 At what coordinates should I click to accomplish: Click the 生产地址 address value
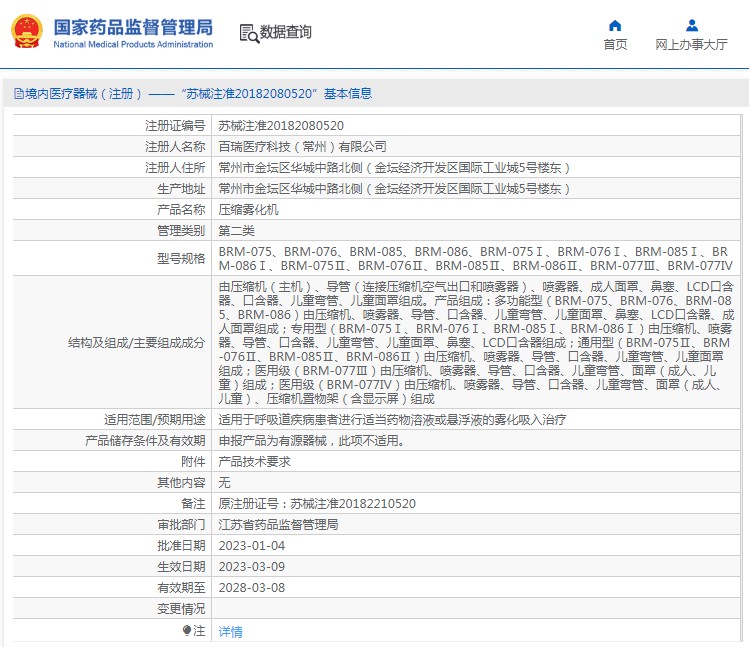(x=395, y=189)
